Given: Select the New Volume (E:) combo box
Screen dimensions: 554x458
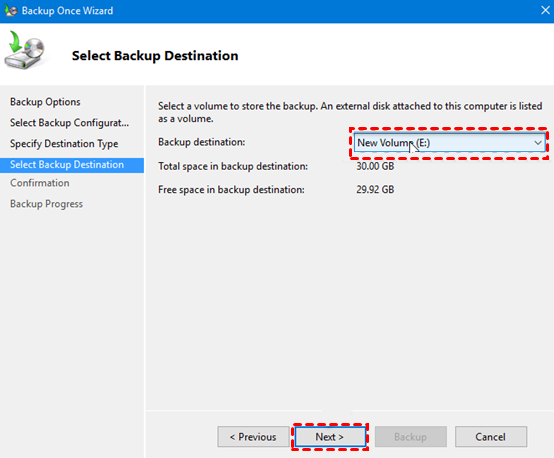Looking at the screenshot, I should pyautogui.click(x=449, y=143).
